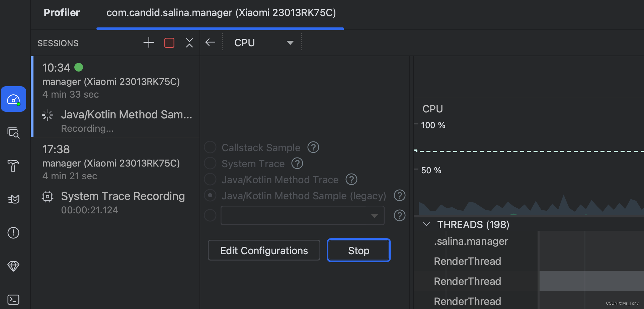Select the System Trace radio option

click(210, 164)
